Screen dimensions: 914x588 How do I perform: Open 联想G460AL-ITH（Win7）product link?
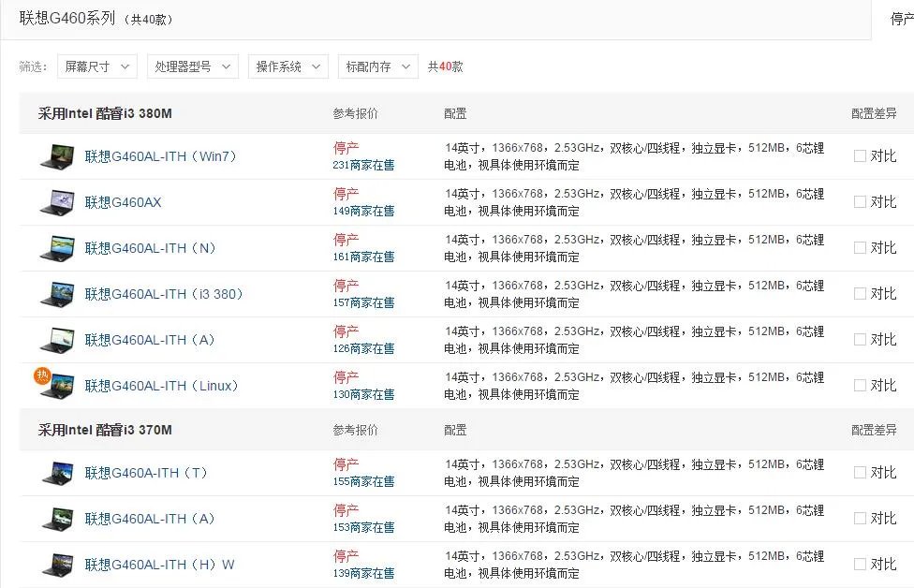pyautogui.click(x=160, y=156)
